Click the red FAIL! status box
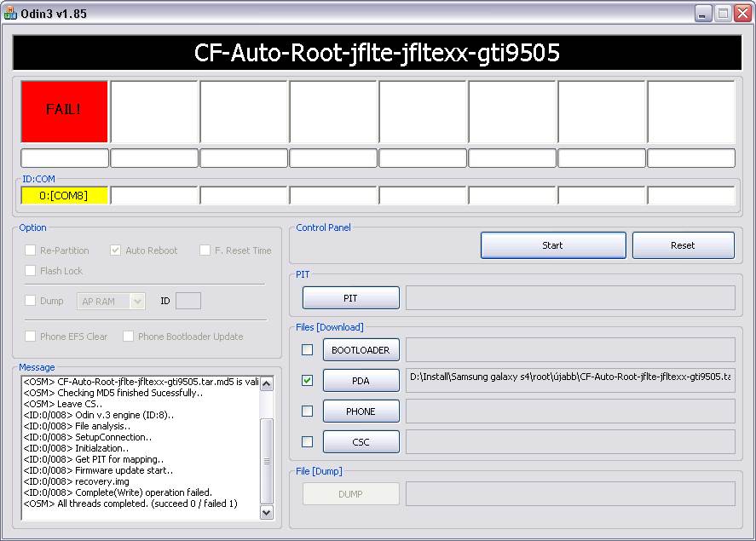 [x=65, y=112]
